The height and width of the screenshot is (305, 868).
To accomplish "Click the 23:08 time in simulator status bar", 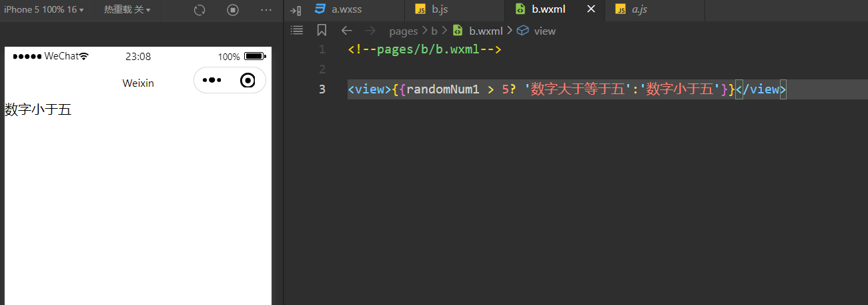I will click(138, 57).
